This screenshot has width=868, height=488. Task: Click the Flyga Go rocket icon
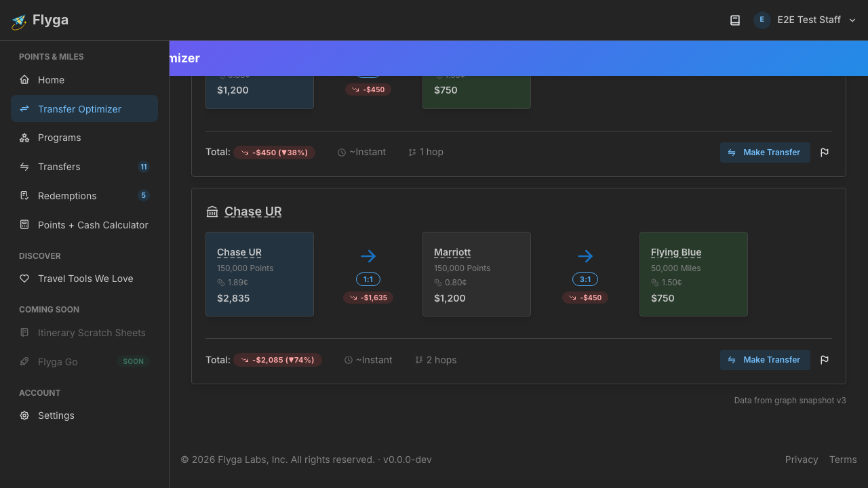tap(24, 362)
